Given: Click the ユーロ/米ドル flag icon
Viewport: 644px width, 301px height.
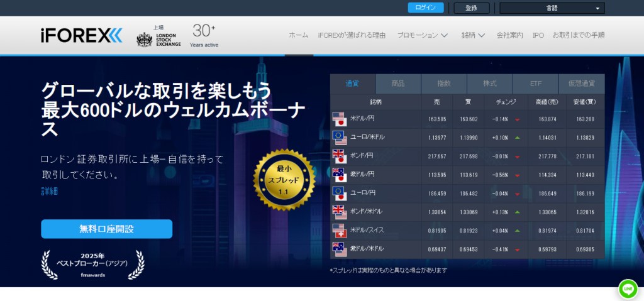Looking at the screenshot, I should pos(340,138).
